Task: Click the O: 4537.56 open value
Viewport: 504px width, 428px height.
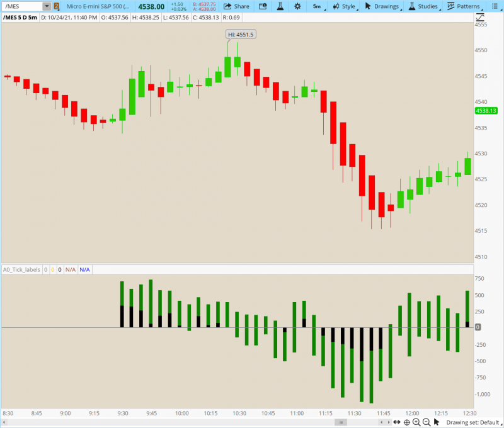Action: (x=115, y=18)
